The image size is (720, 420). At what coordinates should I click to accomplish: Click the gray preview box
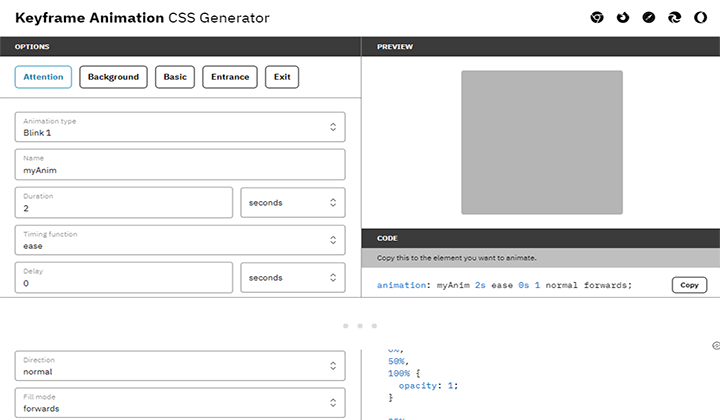[x=541, y=142]
